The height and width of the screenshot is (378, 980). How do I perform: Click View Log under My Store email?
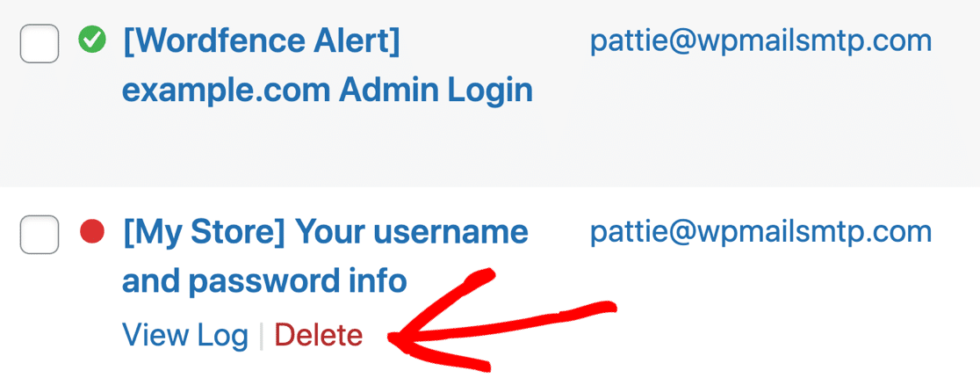click(x=185, y=335)
